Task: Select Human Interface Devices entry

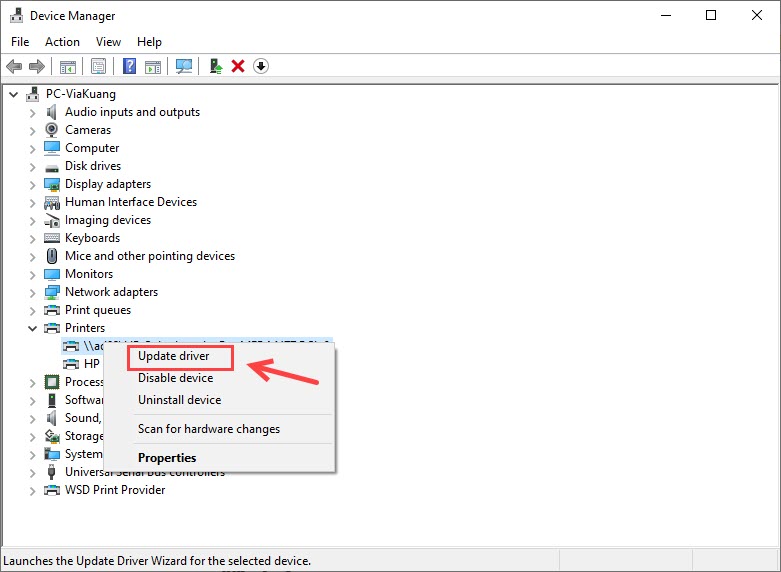Action: tap(131, 202)
